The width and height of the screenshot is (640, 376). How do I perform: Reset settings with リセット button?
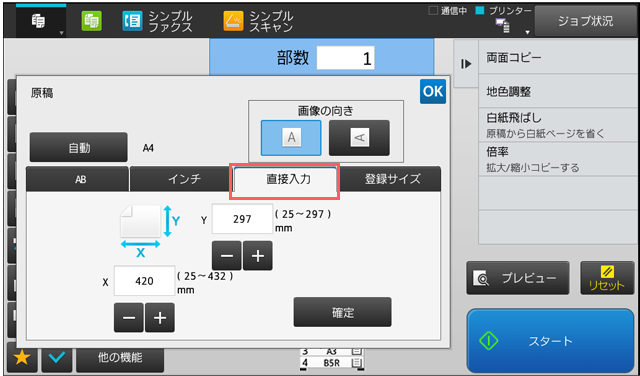pyautogui.click(x=607, y=278)
